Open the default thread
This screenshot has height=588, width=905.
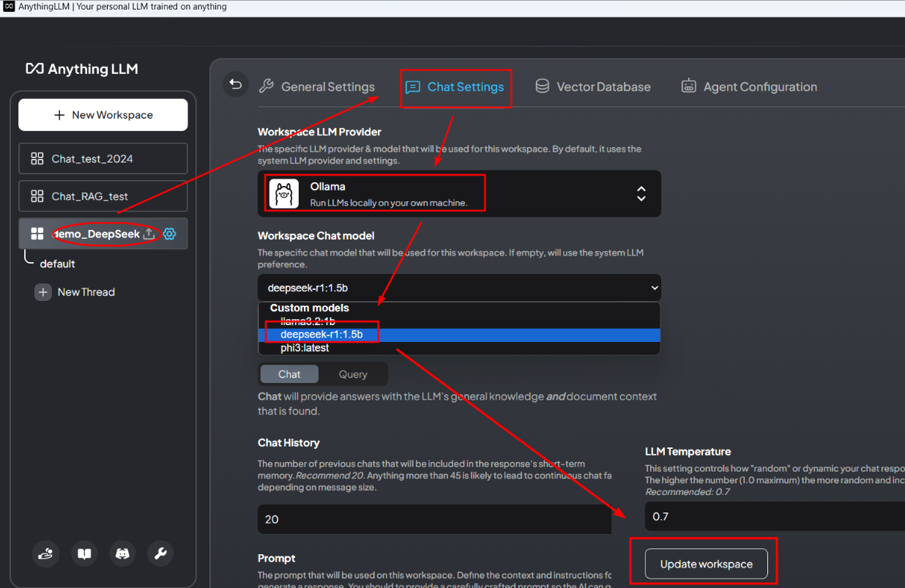coord(58,264)
